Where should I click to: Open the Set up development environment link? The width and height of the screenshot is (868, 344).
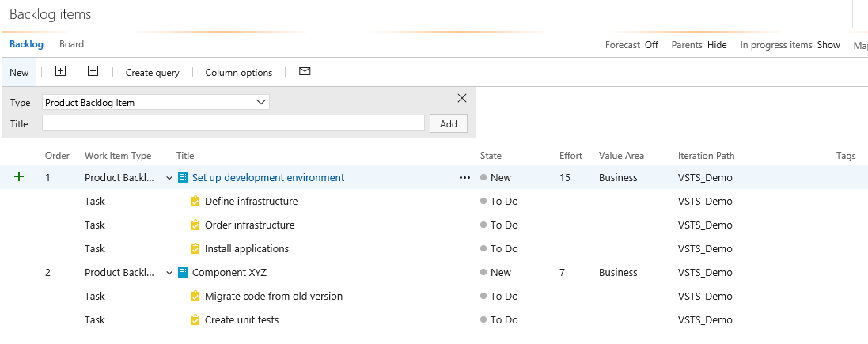point(268,177)
